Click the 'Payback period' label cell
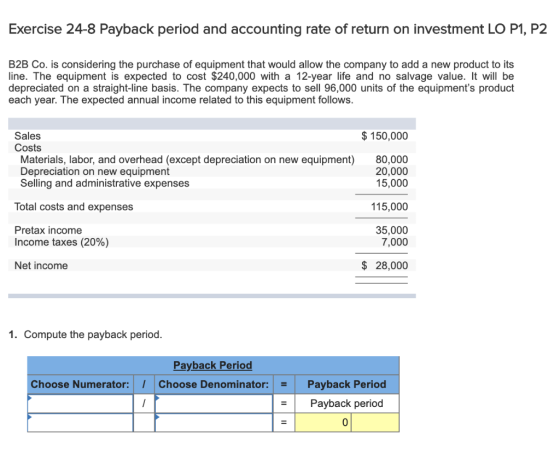 pyautogui.click(x=347, y=403)
